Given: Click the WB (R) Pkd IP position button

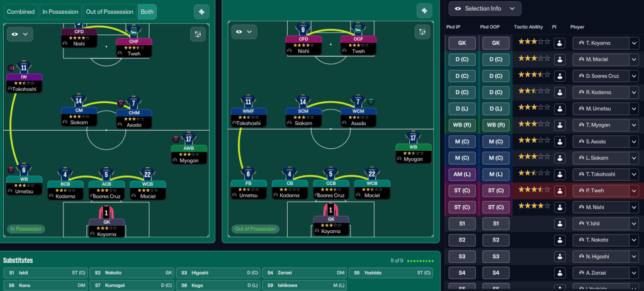Looking at the screenshot, I should pyautogui.click(x=462, y=125).
